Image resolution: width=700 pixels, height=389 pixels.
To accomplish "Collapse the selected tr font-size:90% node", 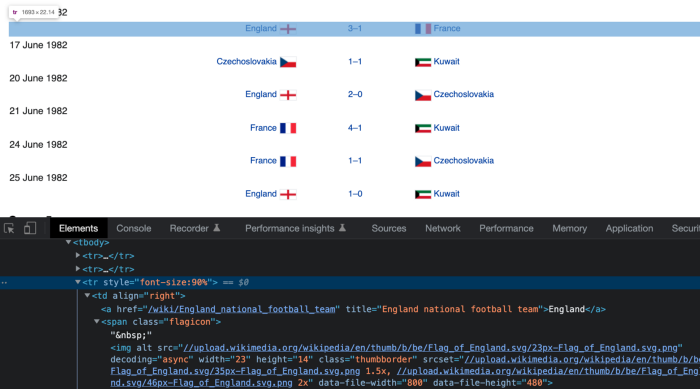I will (78, 282).
